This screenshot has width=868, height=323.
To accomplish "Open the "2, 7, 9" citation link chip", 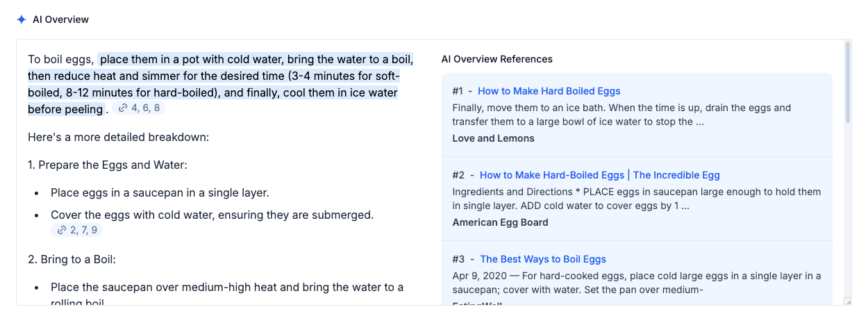I will [x=77, y=231].
